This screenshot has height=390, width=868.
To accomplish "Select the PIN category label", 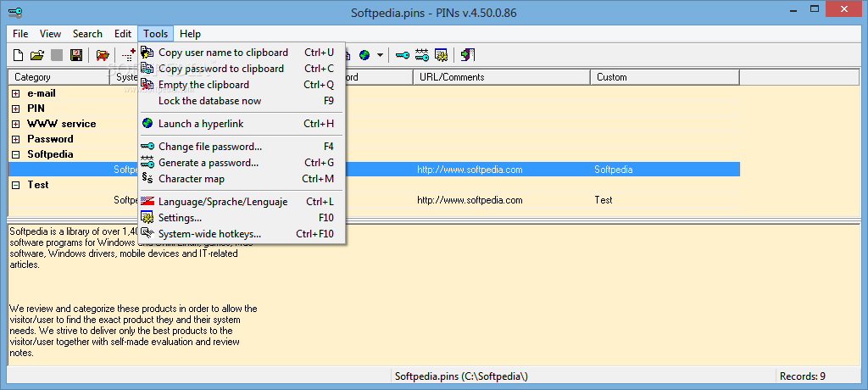I will [36, 108].
